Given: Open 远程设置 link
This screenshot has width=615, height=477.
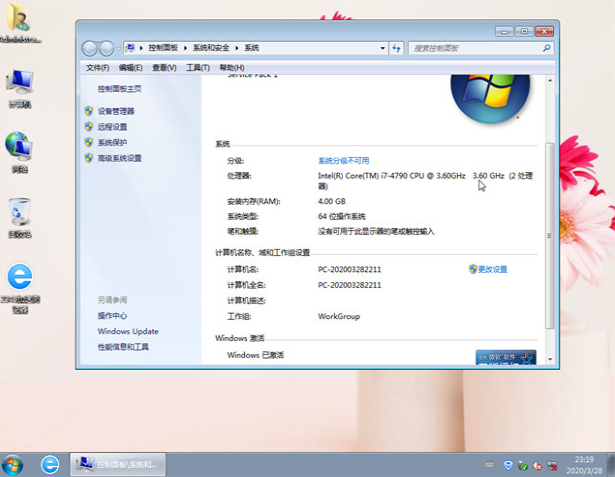Looking at the screenshot, I should click(x=113, y=127).
